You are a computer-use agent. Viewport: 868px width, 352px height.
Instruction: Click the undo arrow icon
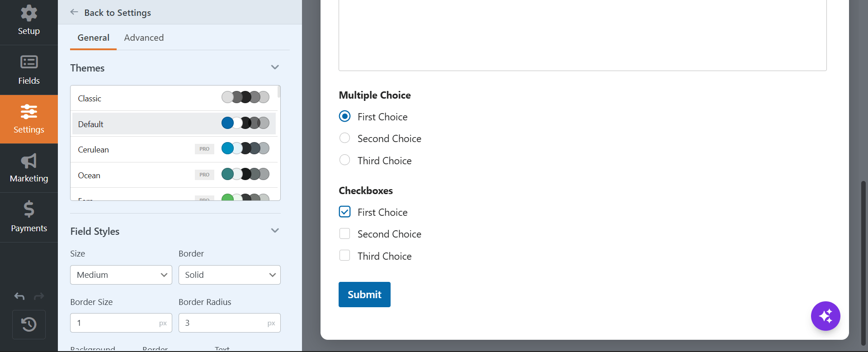coord(19,296)
